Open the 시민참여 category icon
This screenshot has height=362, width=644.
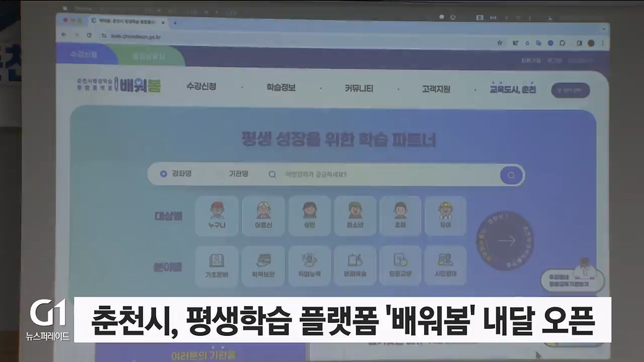445,266
